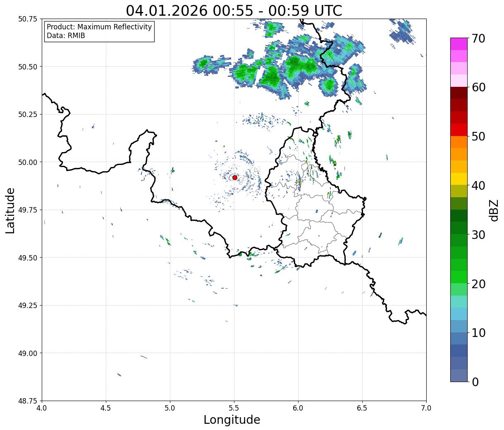Click the colorbar tick label 50
504x430 pixels.
[x=478, y=136]
